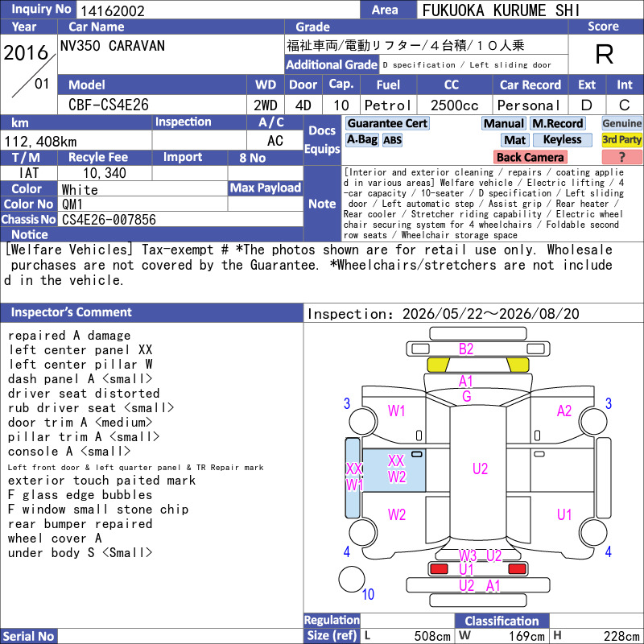Select the ABS equipment badge
The width and height of the screenshot is (644, 644).
point(393,140)
